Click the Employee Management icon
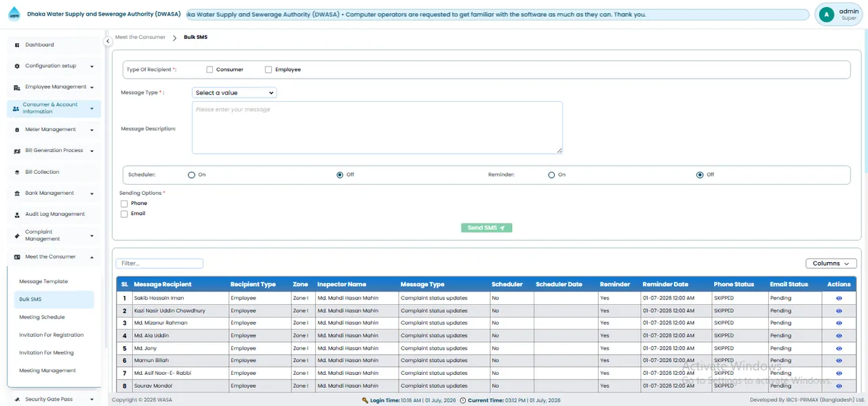The width and height of the screenshot is (868, 406). click(x=17, y=88)
